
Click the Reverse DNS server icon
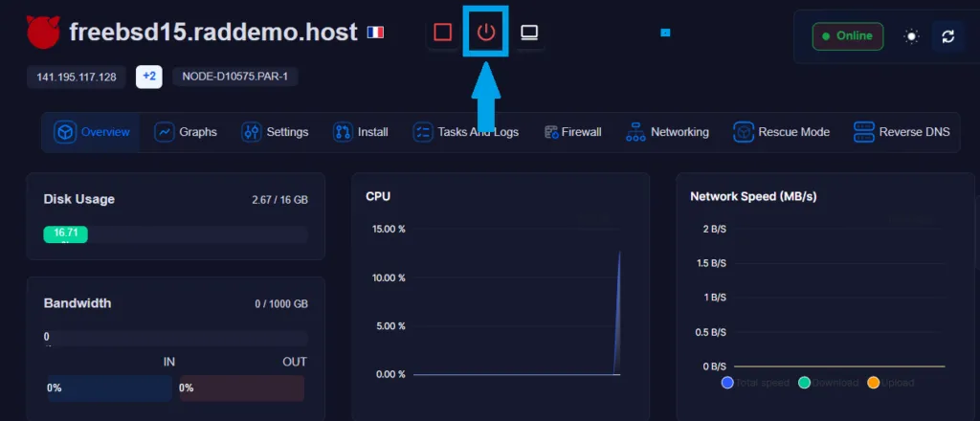(x=864, y=132)
